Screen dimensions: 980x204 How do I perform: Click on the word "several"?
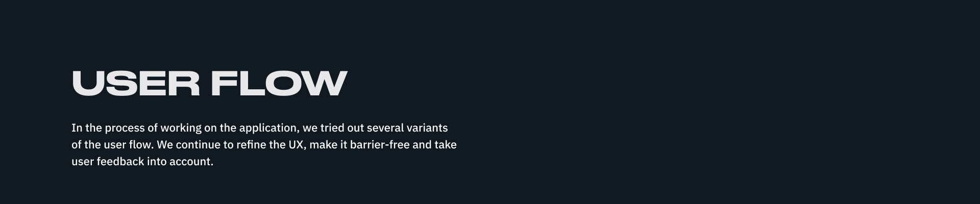coord(385,128)
